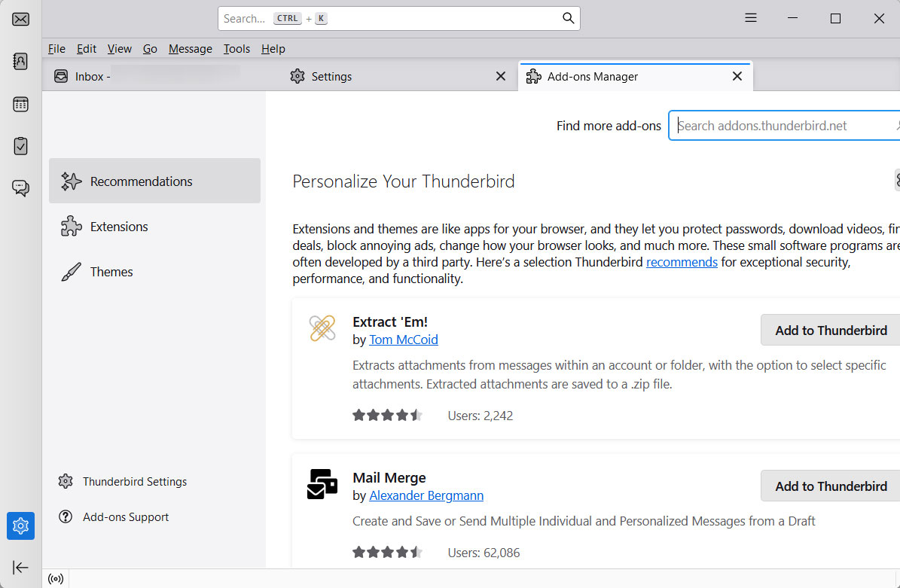The width and height of the screenshot is (900, 588).
Task: Select Themes in the add-ons sidebar
Action: (111, 272)
